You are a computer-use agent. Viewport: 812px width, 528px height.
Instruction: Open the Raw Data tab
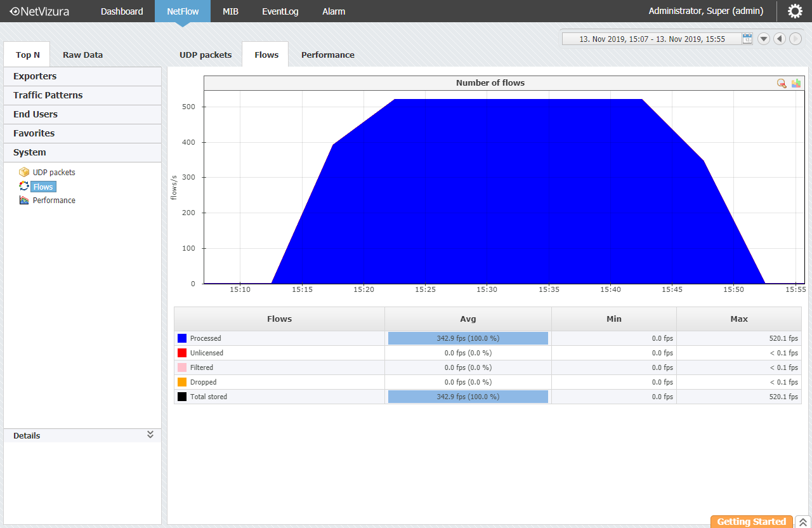(82, 55)
